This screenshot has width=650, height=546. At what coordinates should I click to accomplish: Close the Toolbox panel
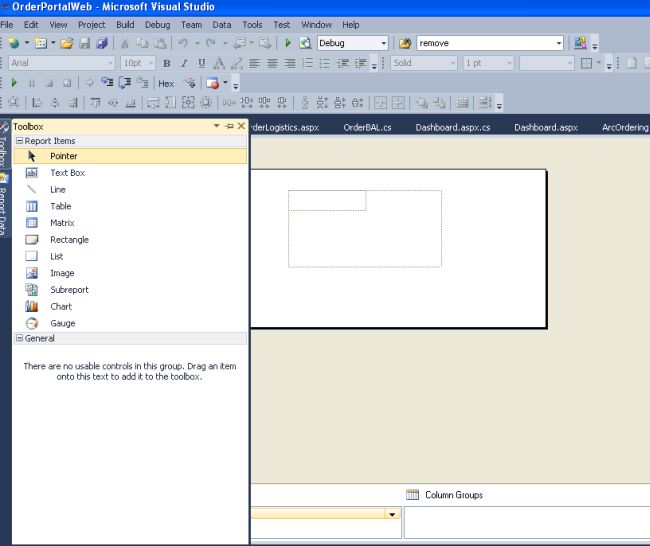241,126
